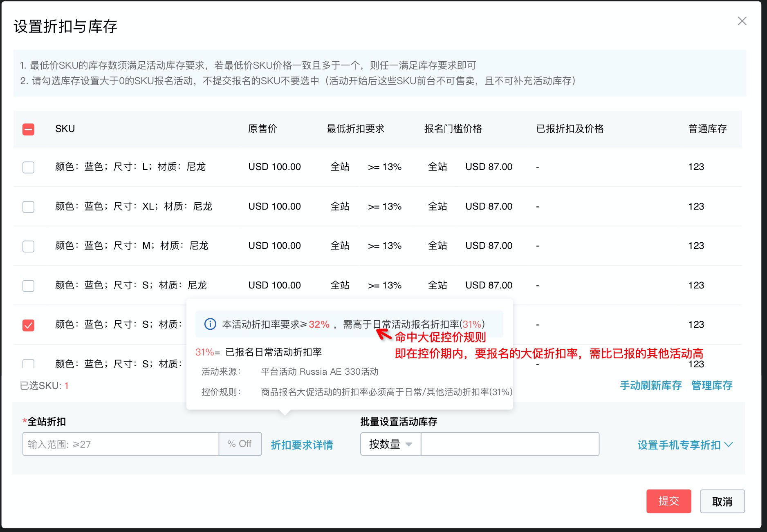Submit with the 提交 button

pyautogui.click(x=668, y=501)
